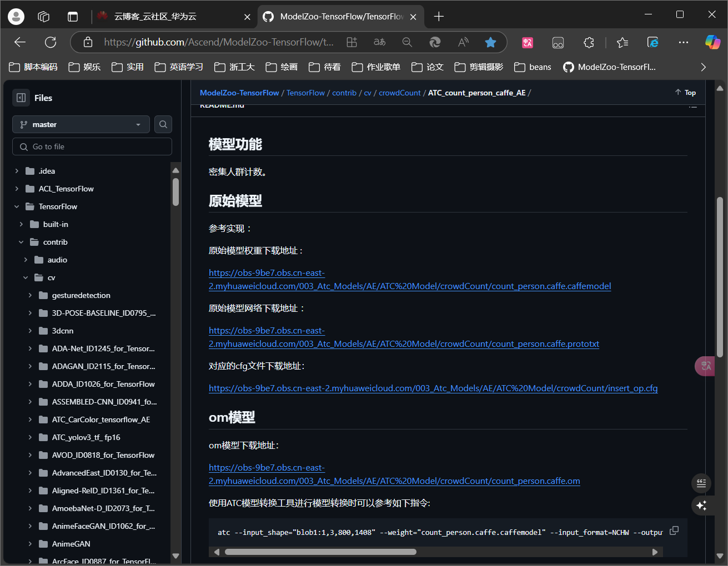Click the page vertical scrollbar thumb
This screenshot has height=566, width=728.
point(720,277)
